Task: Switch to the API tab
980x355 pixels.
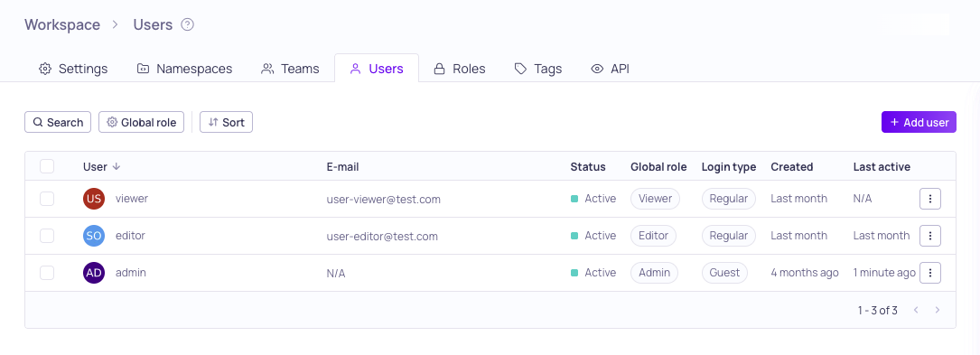Action: 610,69
